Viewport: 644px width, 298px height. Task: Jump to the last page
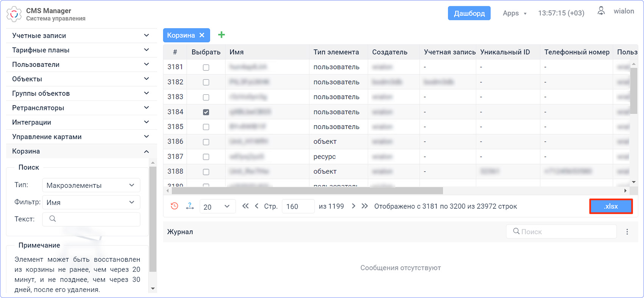point(364,206)
